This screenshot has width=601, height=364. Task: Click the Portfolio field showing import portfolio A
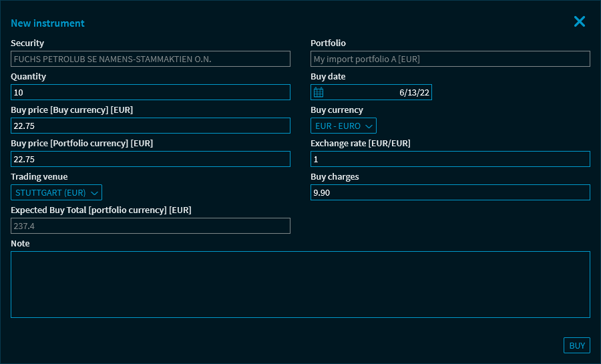[x=450, y=59]
